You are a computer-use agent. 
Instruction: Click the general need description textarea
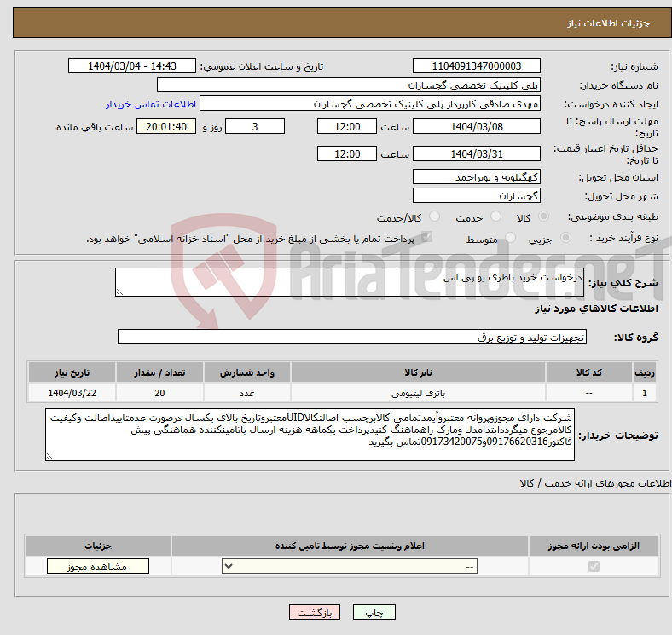pyautogui.click(x=350, y=282)
